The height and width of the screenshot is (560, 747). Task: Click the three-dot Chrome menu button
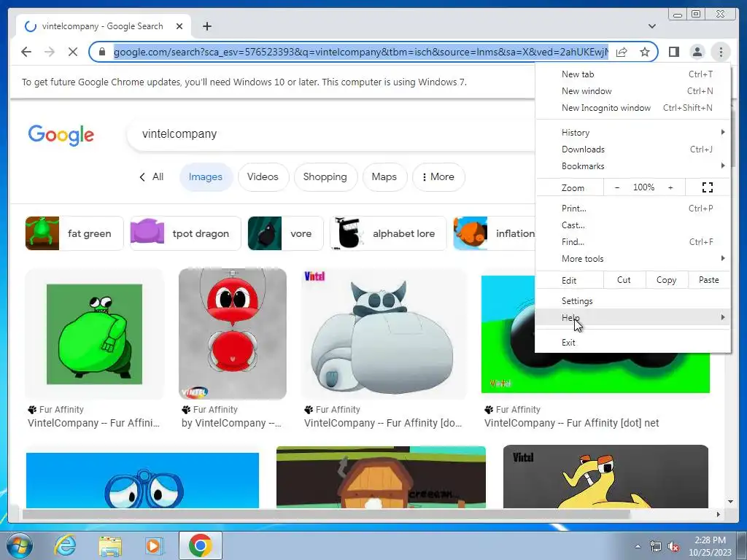721,52
